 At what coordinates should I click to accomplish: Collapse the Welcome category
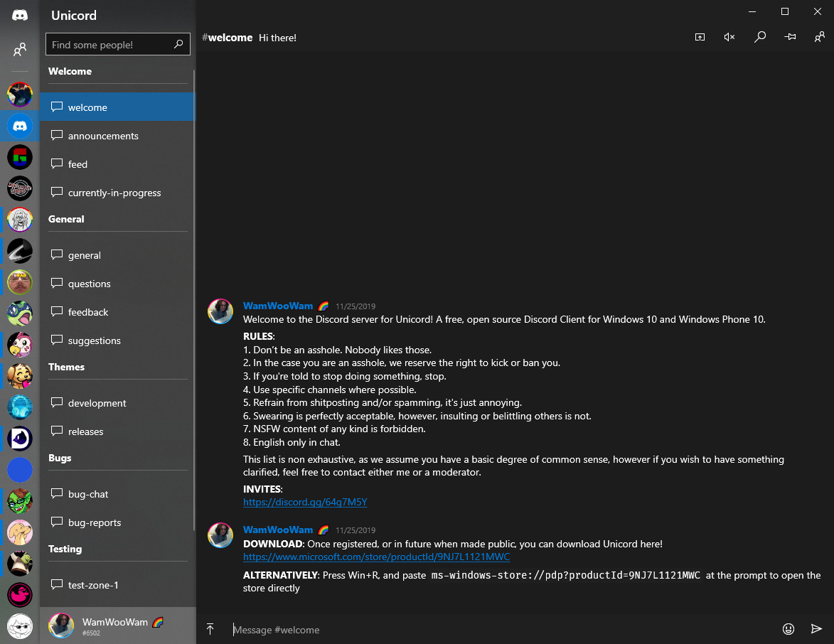point(70,71)
